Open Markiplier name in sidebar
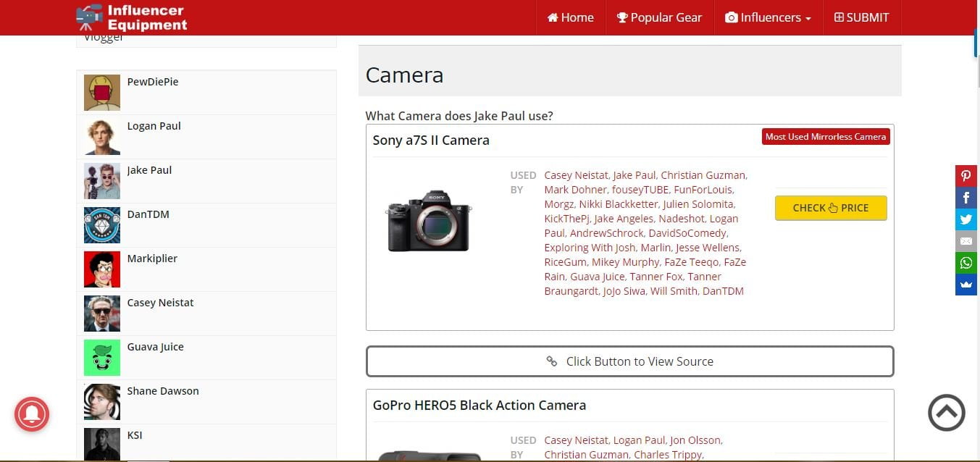 (x=152, y=259)
